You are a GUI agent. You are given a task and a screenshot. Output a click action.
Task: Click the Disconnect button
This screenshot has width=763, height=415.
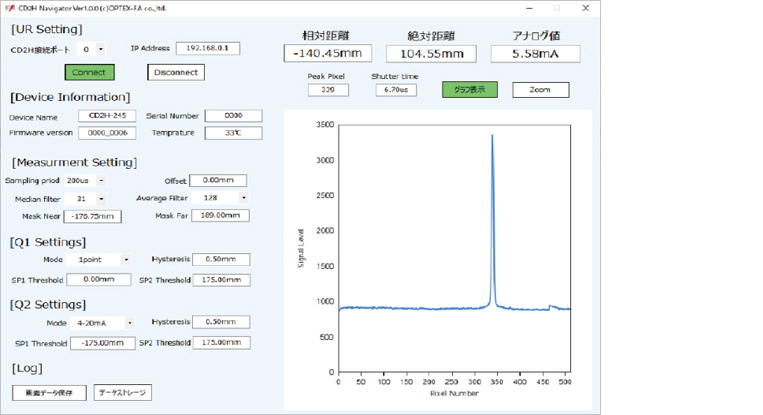(x=176, y=72)
